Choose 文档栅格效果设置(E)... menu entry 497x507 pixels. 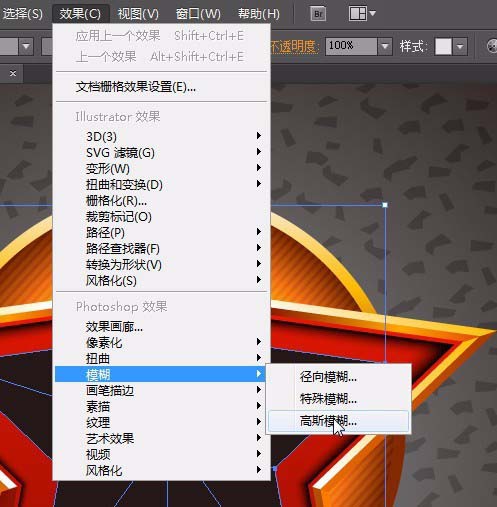tap(161, 87)
